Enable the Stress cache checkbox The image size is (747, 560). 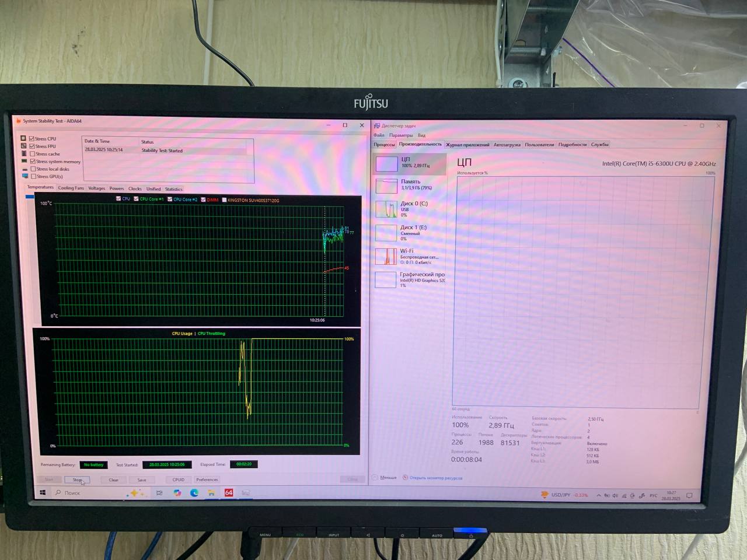click(33, 154)
